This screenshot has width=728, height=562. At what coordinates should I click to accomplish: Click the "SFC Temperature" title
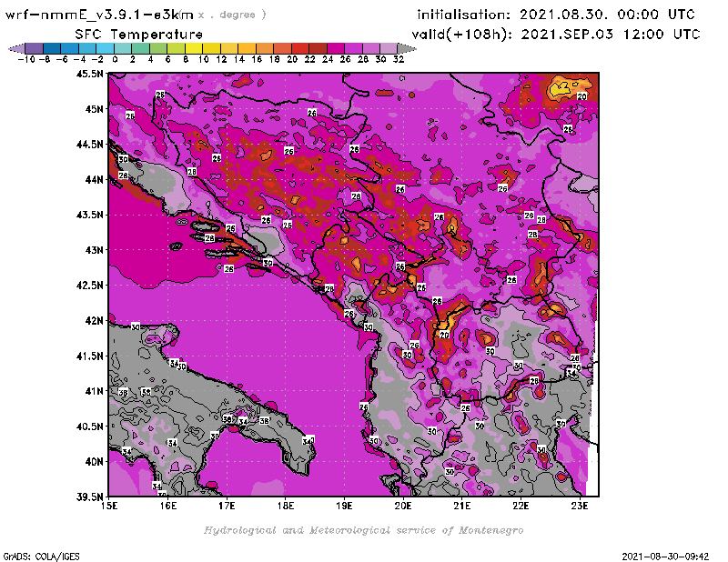(x=139, y=35)
